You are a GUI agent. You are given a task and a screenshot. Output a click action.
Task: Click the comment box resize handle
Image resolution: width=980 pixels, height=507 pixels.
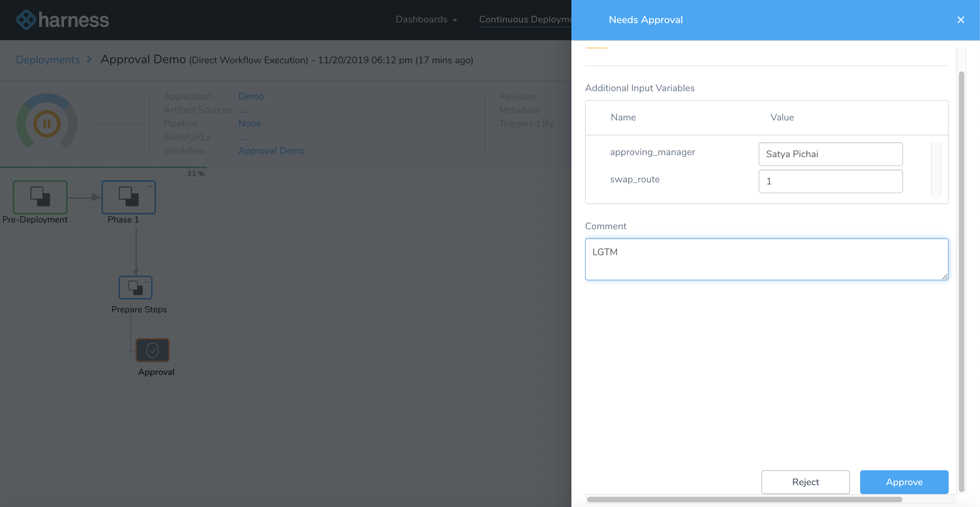[x=945, y=276]
